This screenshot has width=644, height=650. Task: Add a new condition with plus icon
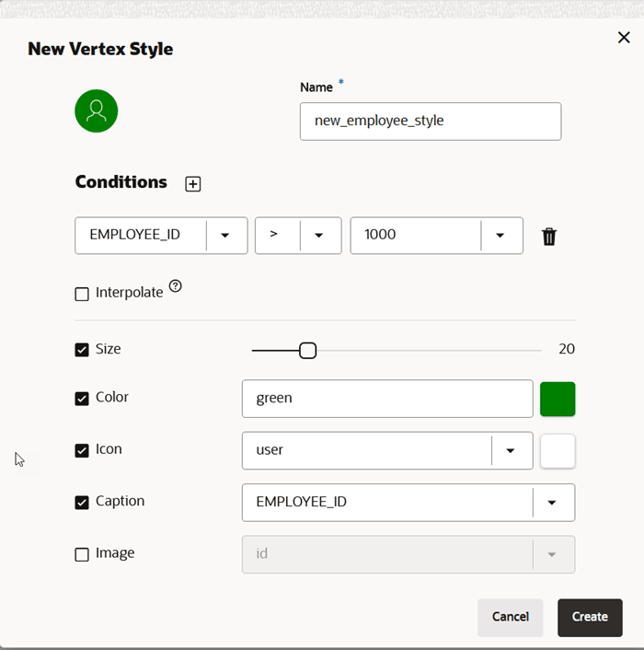pos(193,184)
